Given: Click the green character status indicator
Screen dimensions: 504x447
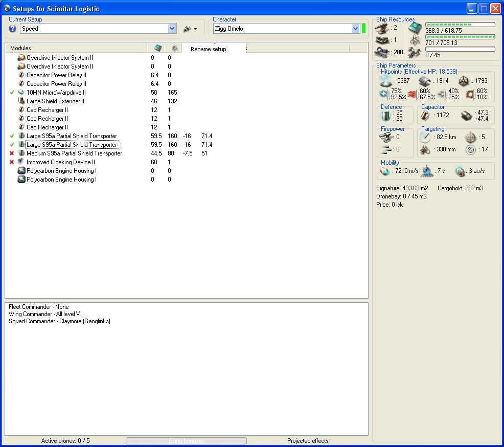Looking at the screenshot, I should 363,28.
